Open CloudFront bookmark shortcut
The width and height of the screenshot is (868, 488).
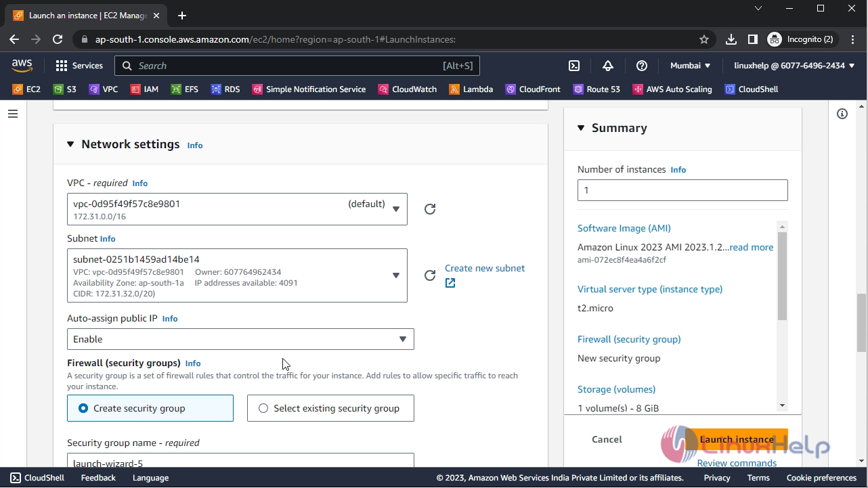(x=533, y=89)
